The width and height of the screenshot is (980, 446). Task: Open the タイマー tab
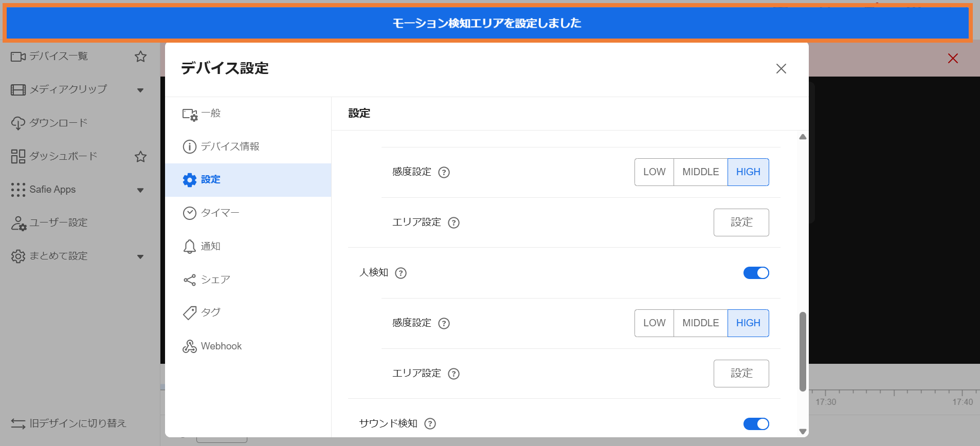coord(248,213)
